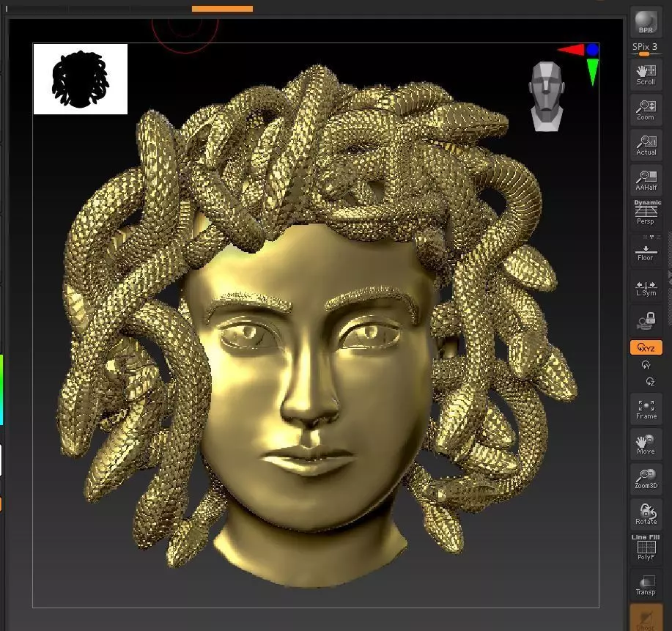This screenshot has height=631, width=672.
Task: Adjust the SPix 3 slider
Action: pos(645,49)
